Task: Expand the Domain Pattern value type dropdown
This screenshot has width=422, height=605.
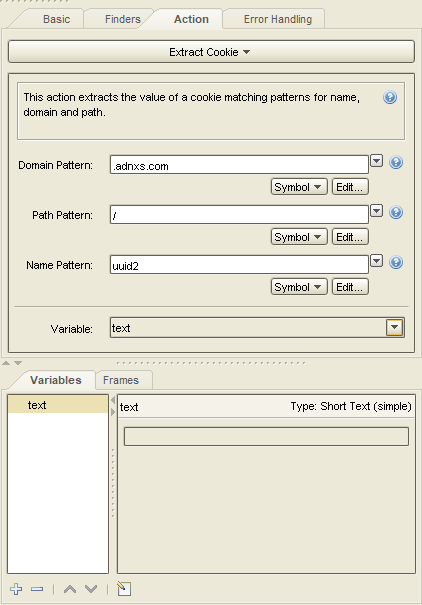Action: pyautogui.click(x=376, y=161)
